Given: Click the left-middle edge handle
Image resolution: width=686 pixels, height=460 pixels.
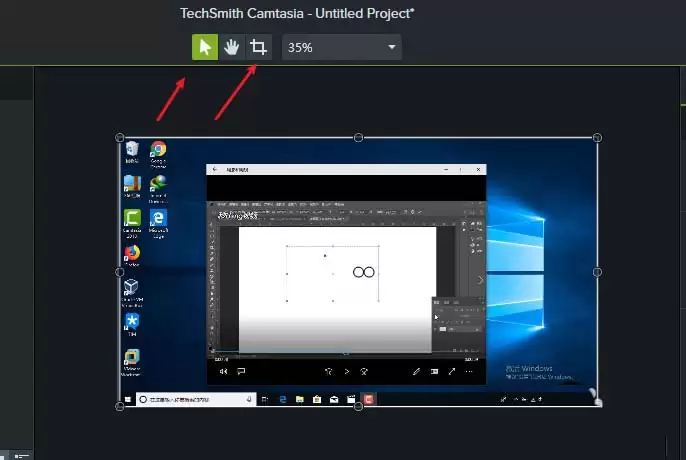Looking at the screenshot, I should [x=120, y=272].
